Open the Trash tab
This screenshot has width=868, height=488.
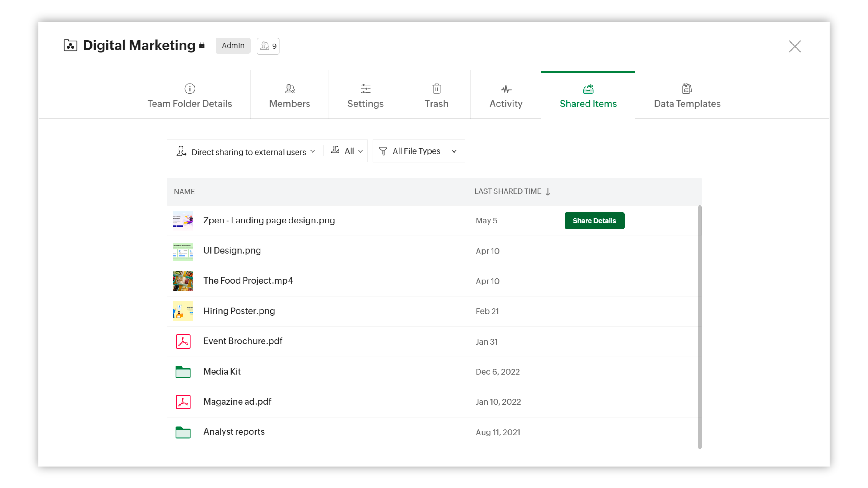[x=436, y=96]
